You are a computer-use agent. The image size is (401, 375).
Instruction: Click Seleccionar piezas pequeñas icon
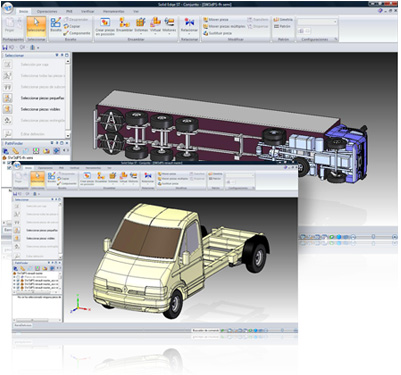(8, 98)
